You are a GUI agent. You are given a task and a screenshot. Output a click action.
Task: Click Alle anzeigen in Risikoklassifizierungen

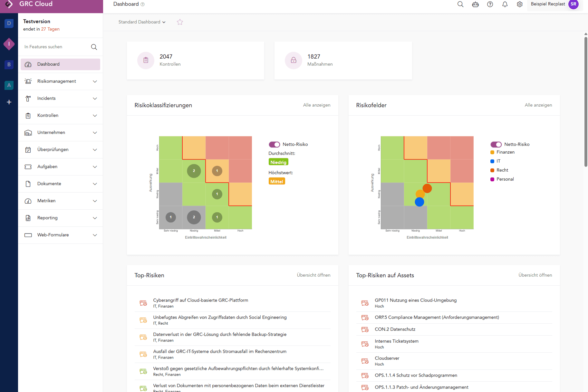click(316, 105)
